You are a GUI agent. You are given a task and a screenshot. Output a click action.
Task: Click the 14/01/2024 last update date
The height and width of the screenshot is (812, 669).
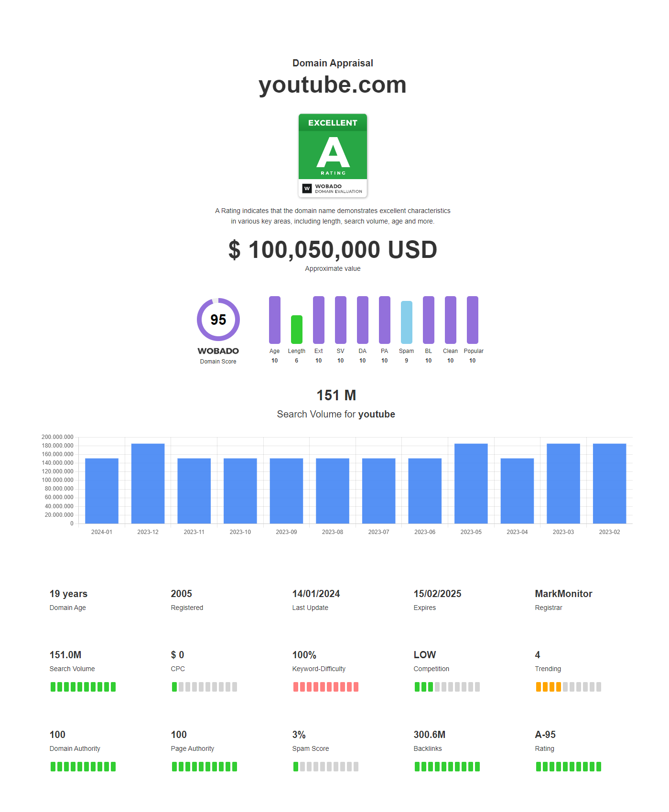(x=316, y=594)
